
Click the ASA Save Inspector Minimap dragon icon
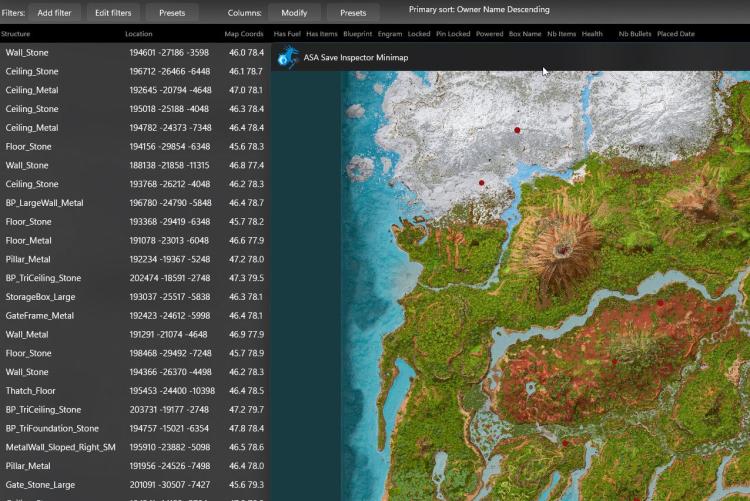pos(288,57)
